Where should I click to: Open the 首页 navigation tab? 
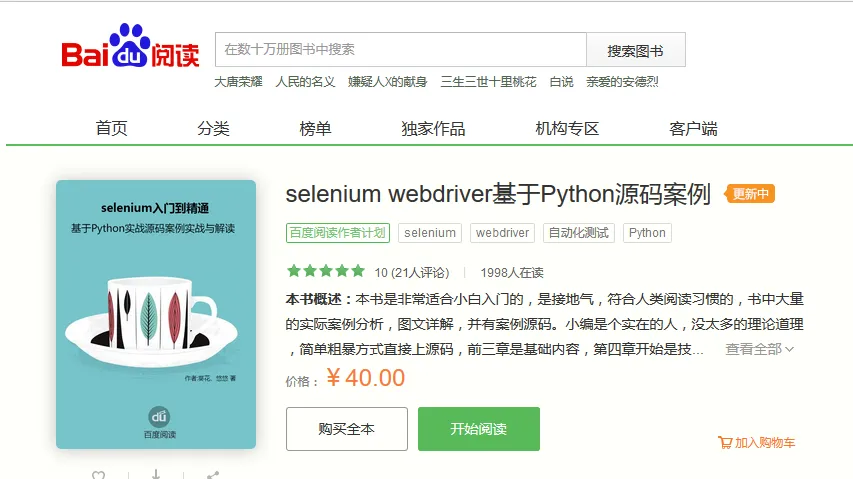coord(112,128)
